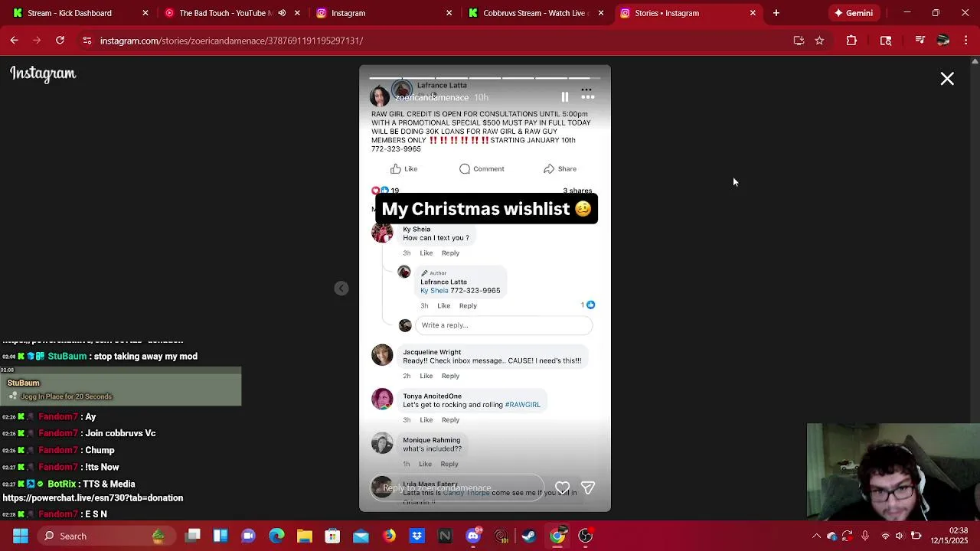Image resolution: width=980 pixels, height=551 pixels.
Task: Go to the previous story with the left arrow
Action: [341, 289]
